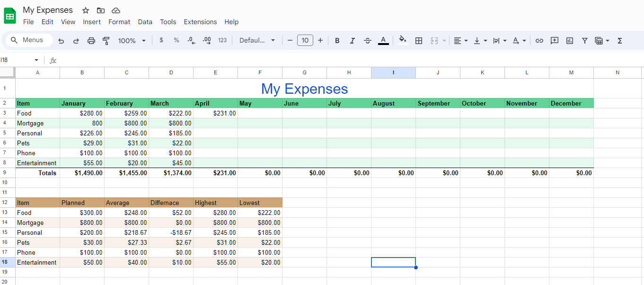644x285 pixels.
Task: Select the April food value $231.00
Action: [x=215, y=113]
